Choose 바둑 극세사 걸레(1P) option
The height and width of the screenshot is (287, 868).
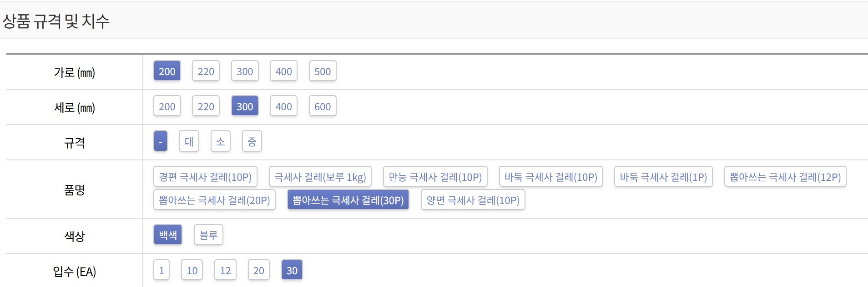click(x=663, y=177)
